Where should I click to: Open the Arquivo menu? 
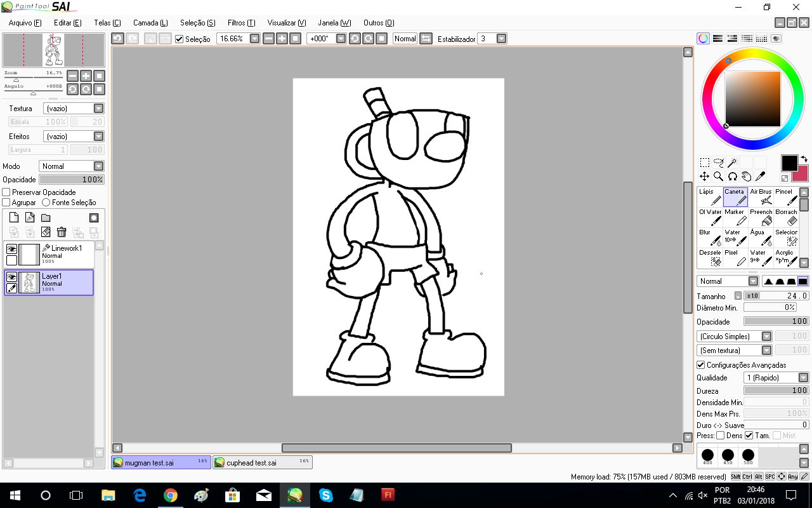point(25,23)
